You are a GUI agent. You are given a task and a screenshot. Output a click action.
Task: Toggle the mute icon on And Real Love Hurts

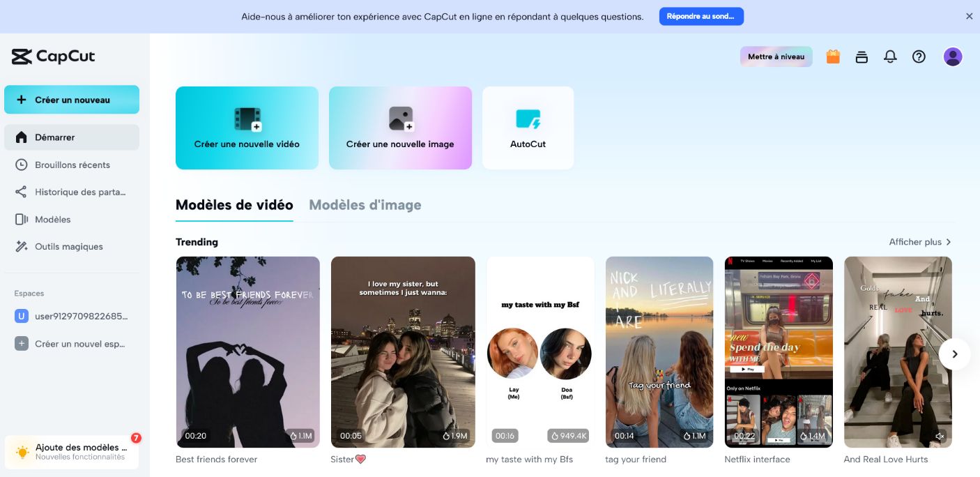click(940, 436)
